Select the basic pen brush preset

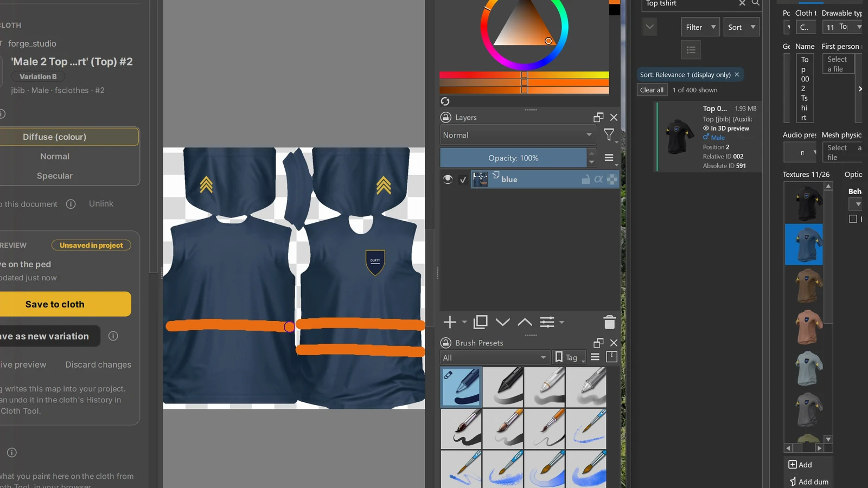[461, 387]
